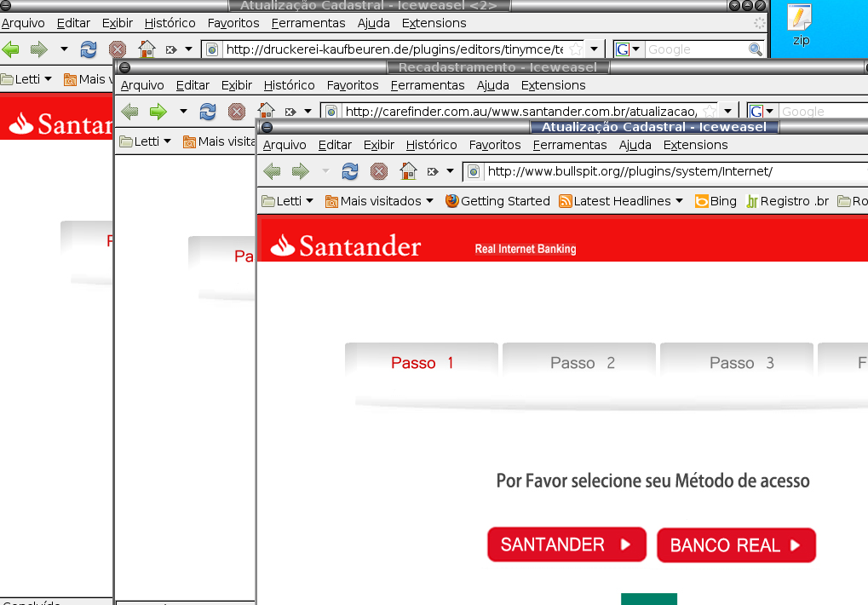Click Google search field in rear window

pos(697,49)
